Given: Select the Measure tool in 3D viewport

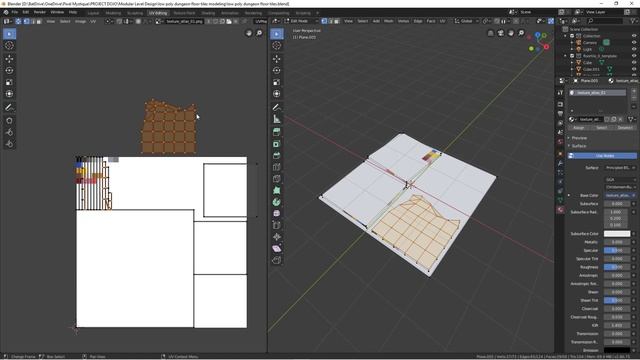Looking at the screenshot, I should [x=277, y=119].
